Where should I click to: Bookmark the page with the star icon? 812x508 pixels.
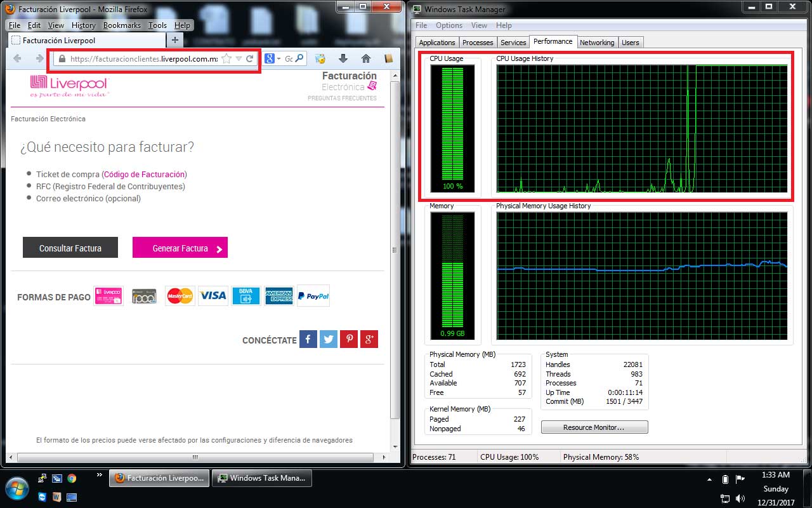pos(226,58)
